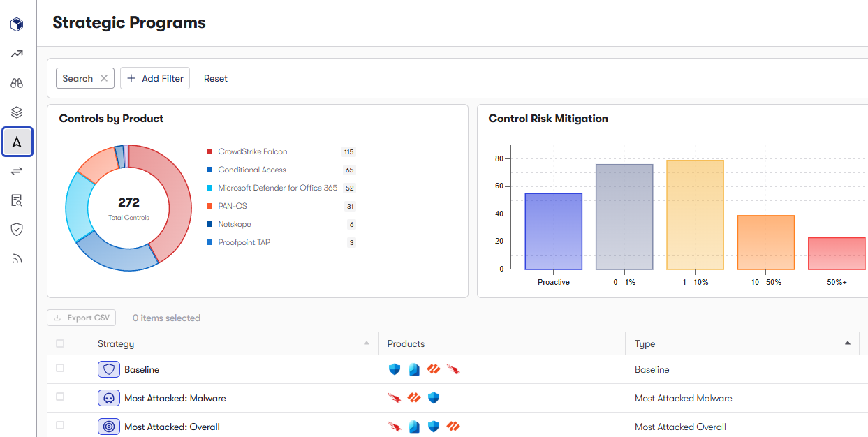Open the shield checkmark sidebar icon

tap(17, 230)
